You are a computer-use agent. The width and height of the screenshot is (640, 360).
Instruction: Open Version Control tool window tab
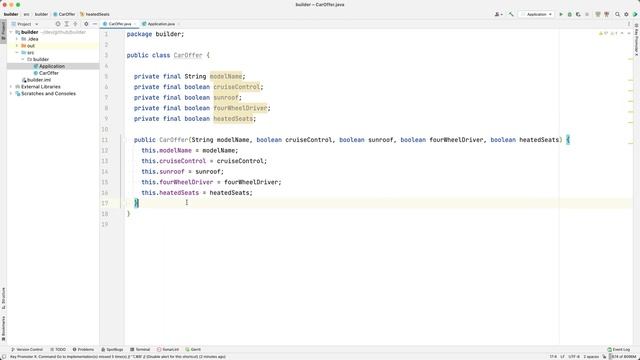27,350
